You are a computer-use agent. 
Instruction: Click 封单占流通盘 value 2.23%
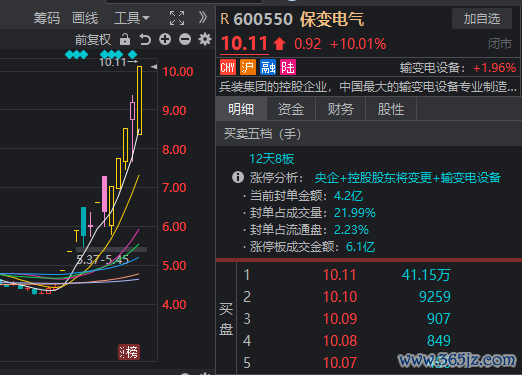[351, 230]
